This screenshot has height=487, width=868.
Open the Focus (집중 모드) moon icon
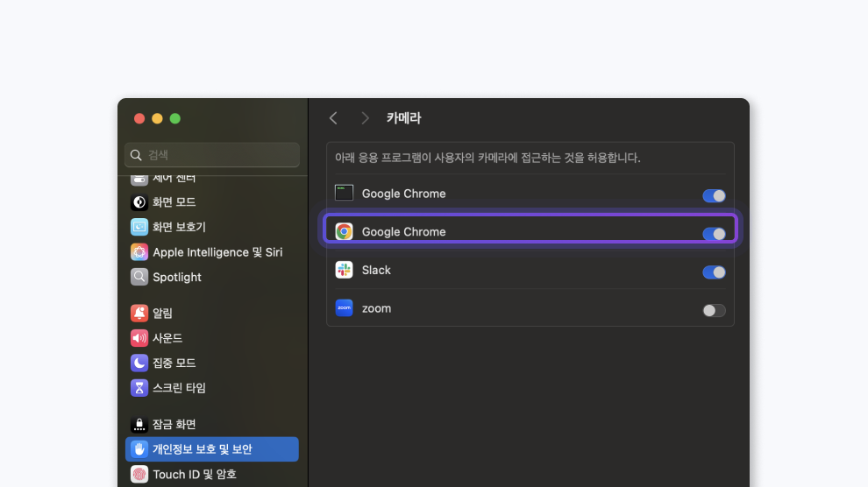pos(139,363)
